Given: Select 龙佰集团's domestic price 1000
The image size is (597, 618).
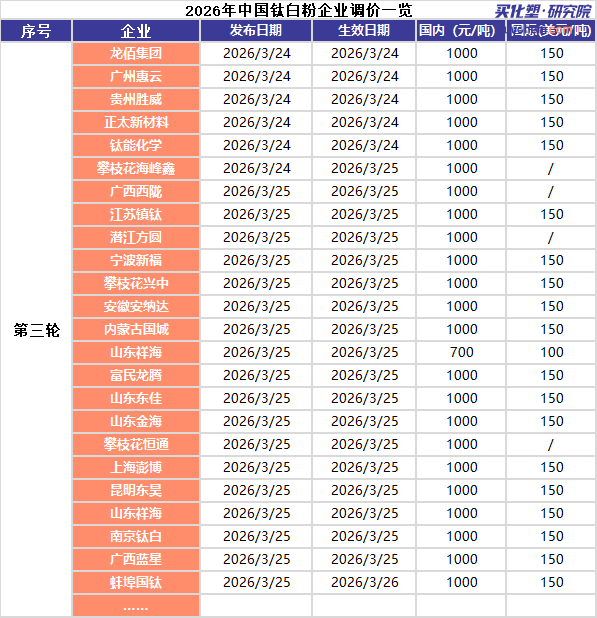Looking at the screenshot, I should pyautogui.click(x=461, y=53).
